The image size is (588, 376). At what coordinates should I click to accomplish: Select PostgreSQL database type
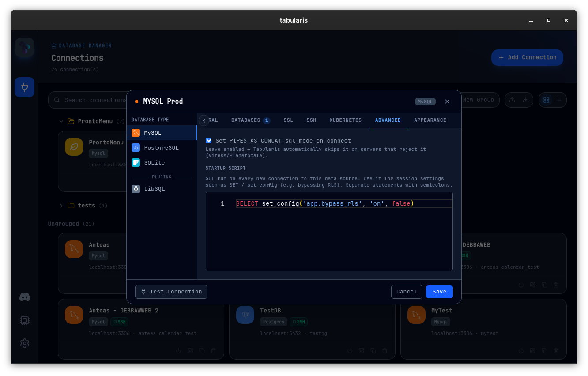[x=162, y=148]
